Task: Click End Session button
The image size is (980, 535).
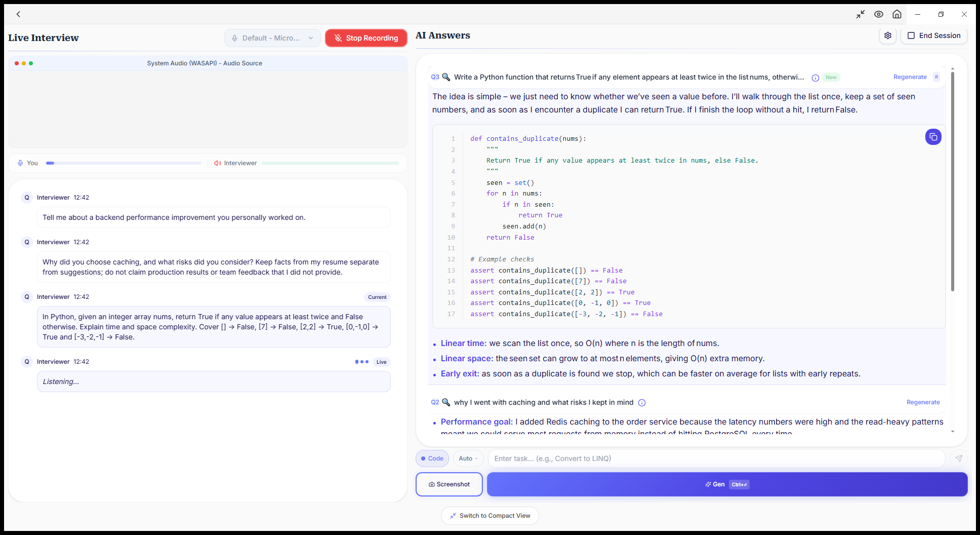Action: 934,35
